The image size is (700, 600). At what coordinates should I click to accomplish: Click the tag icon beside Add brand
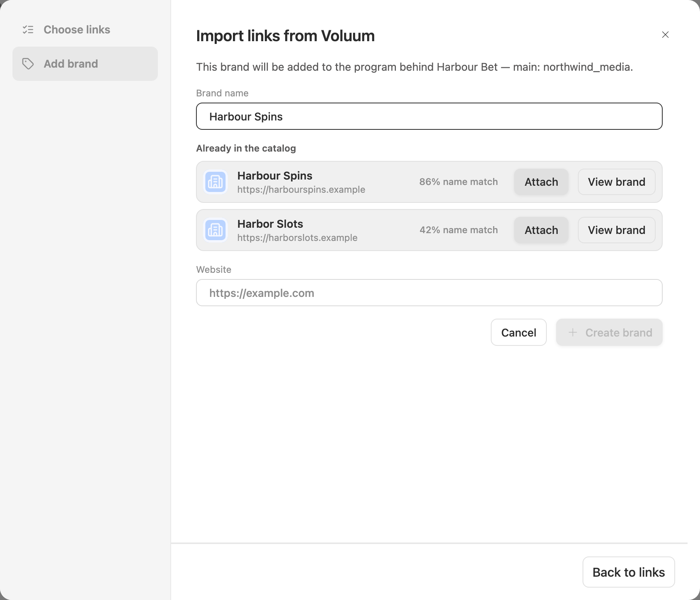(x=28, y=64)
